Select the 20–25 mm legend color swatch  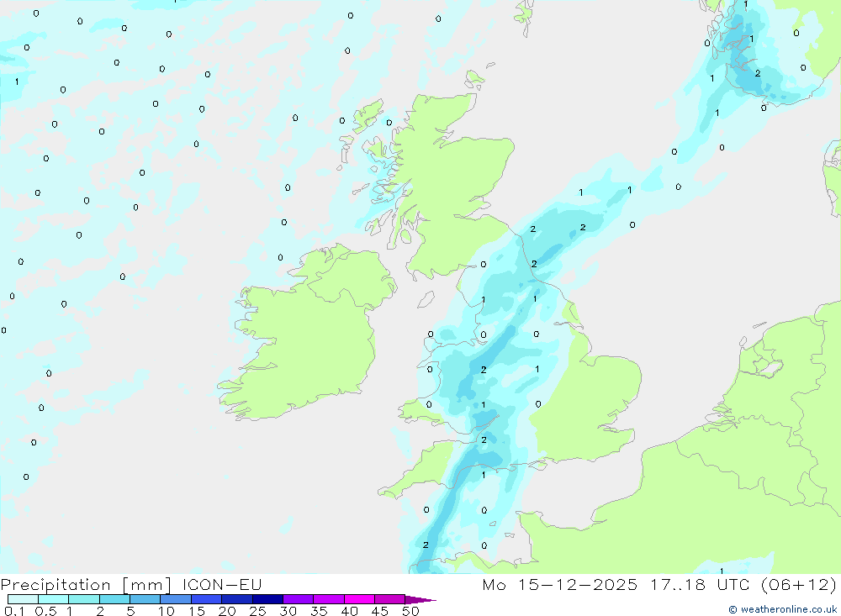pos(237,599)
